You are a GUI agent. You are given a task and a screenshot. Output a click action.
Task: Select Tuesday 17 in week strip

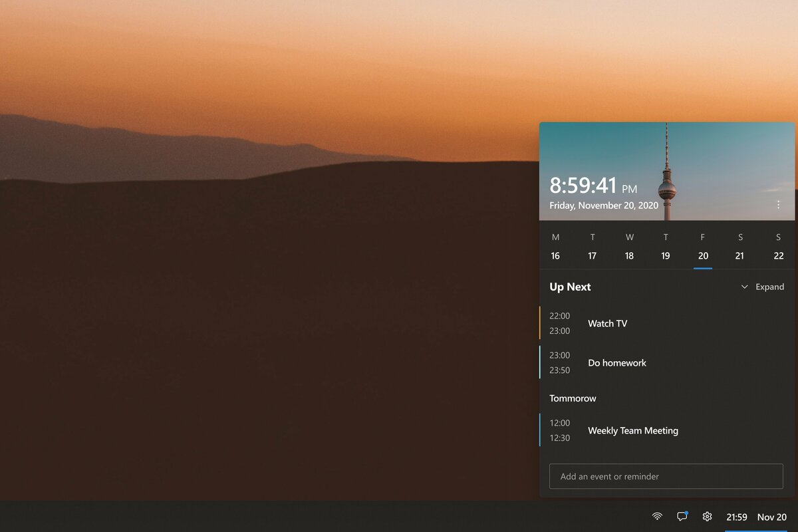[x=593, y=247]
